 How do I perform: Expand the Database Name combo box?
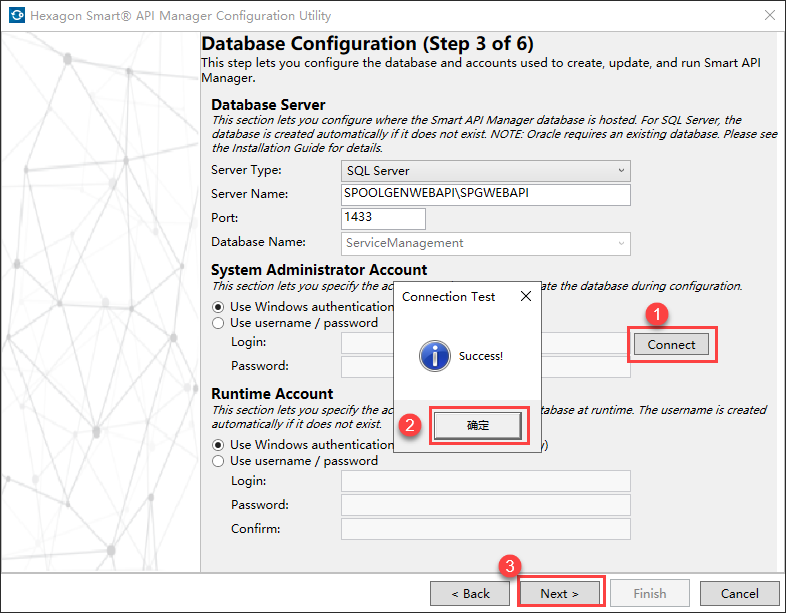point(621,243)
